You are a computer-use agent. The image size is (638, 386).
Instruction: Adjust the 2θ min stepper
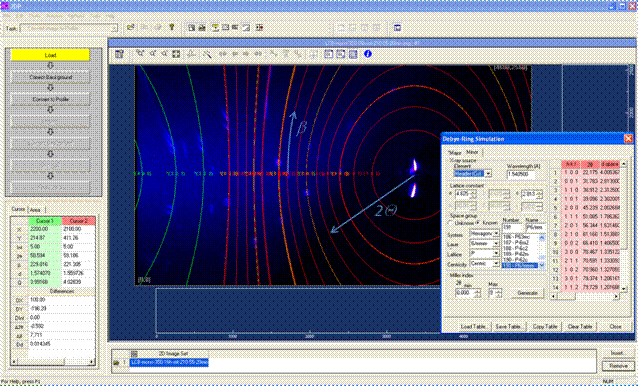(478, 293)
